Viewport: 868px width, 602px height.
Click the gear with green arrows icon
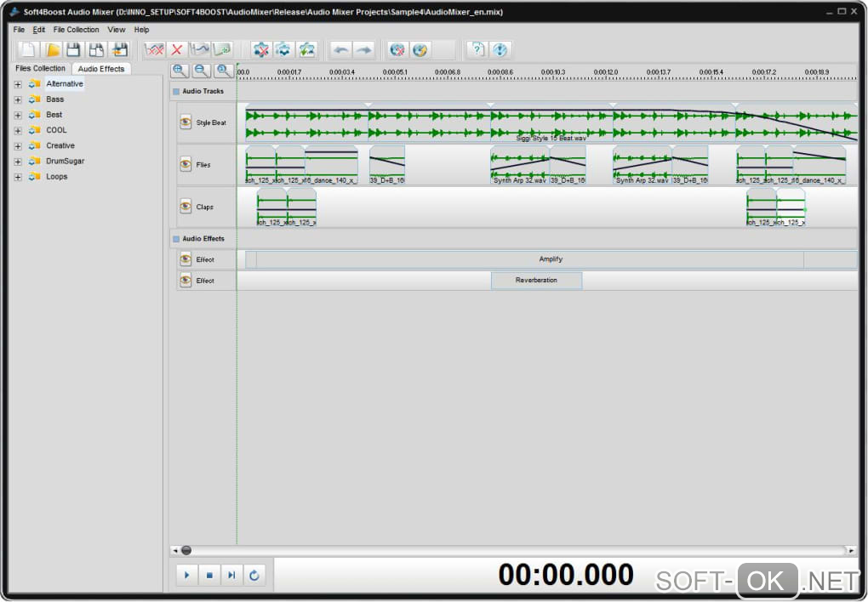pos(306,50)
